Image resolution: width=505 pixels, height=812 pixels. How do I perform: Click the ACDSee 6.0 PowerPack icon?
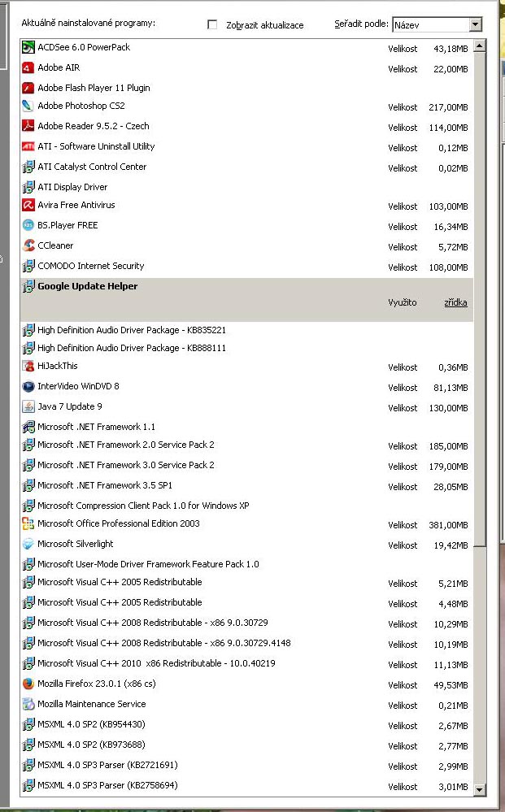[x=28, y=48]
